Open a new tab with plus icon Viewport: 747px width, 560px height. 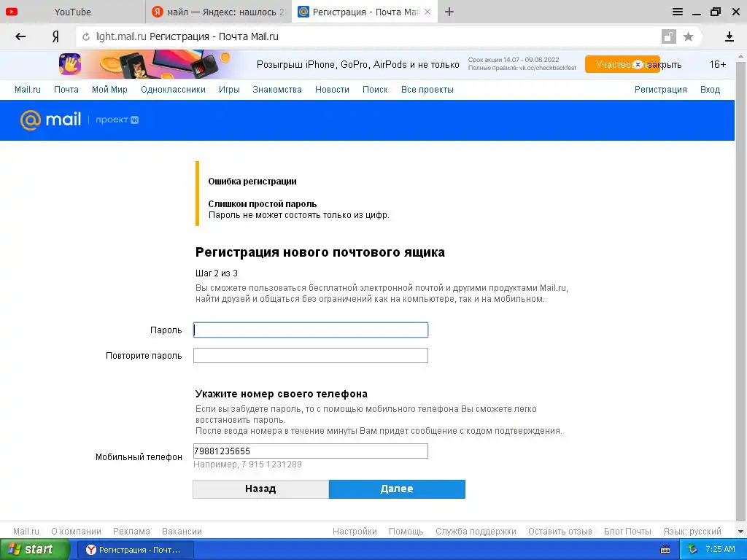pyautogui.click(x=449, y=12)
